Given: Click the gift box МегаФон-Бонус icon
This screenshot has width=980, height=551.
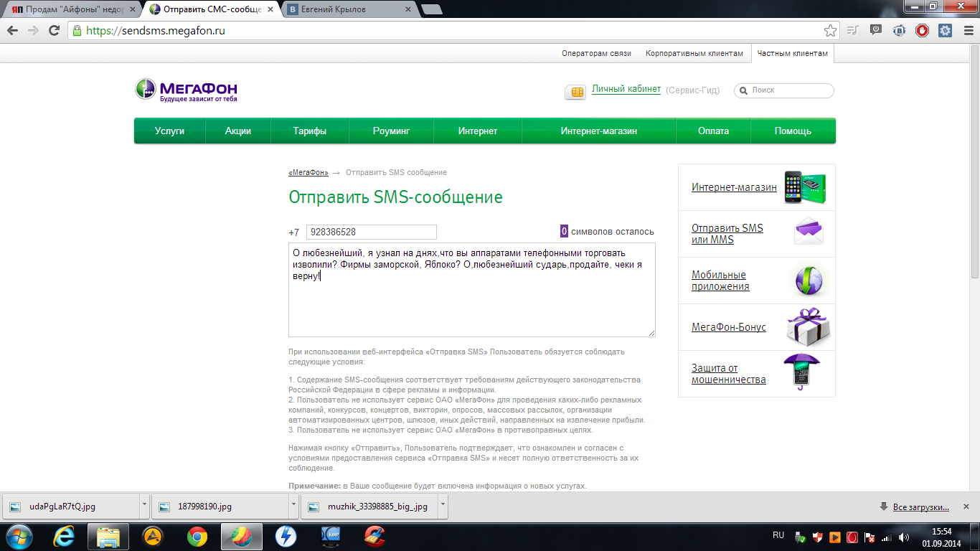Looking at the screenshot, I should pos(809,326).
